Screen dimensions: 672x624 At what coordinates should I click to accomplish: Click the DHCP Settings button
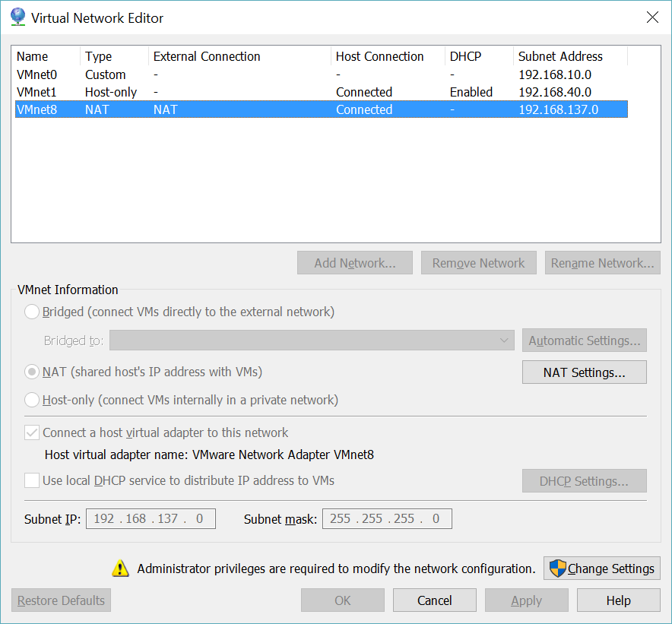coord(584,481)
